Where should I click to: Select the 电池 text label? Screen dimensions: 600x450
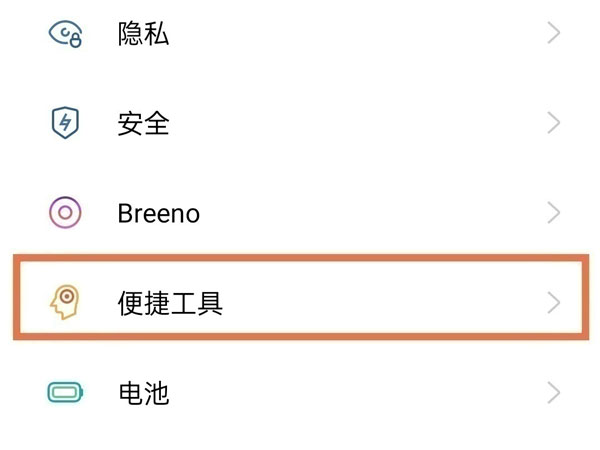tap(143, 392)
